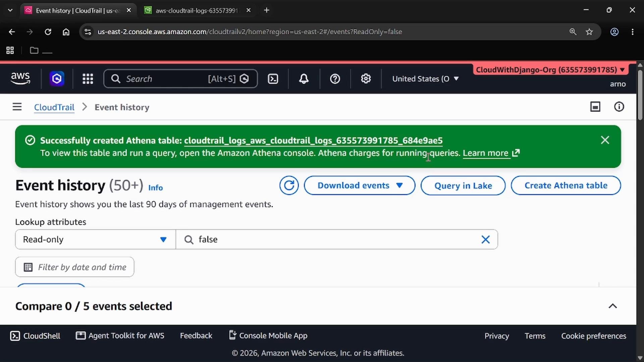This screenshot has height=362, width=644.
Task: Click the Create Athena table button
Action: point(566,185)
